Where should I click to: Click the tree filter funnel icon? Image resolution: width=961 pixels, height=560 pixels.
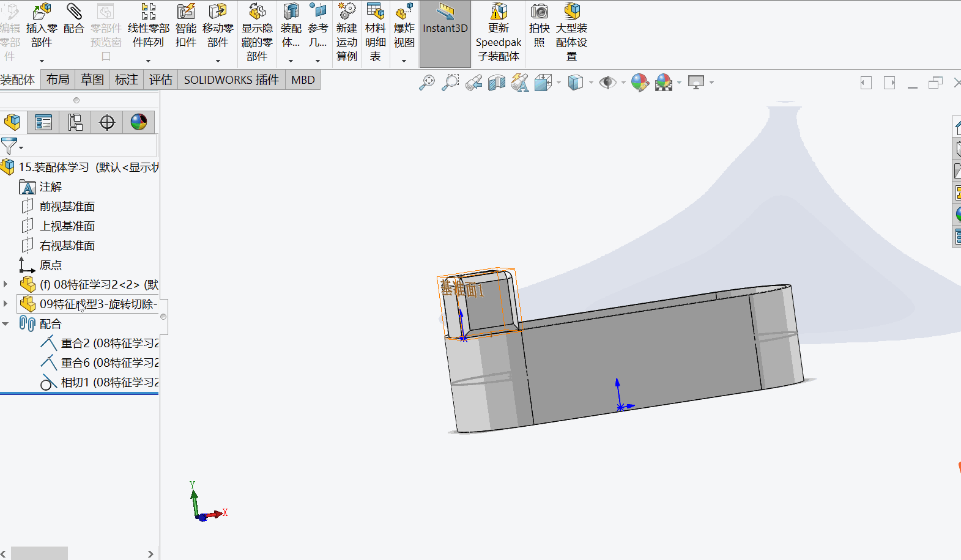click(x=9, y=146)
